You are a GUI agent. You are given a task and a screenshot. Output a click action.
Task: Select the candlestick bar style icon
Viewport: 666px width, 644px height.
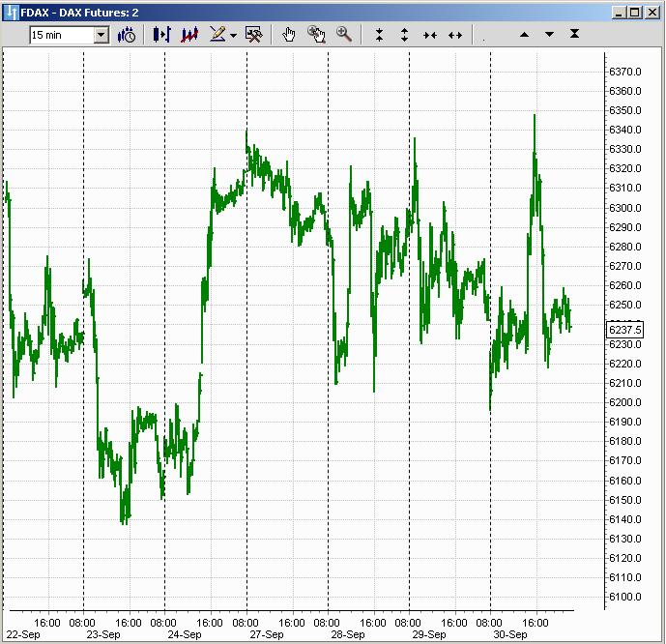pyautogui.click(x=161, y=35)
